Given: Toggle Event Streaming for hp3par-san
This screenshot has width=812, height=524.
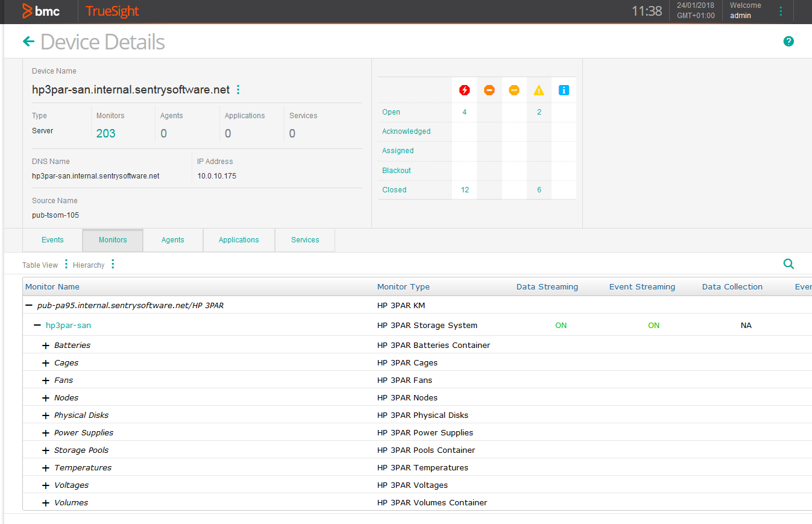Looking at the screenshot, I should click(653, 325).
